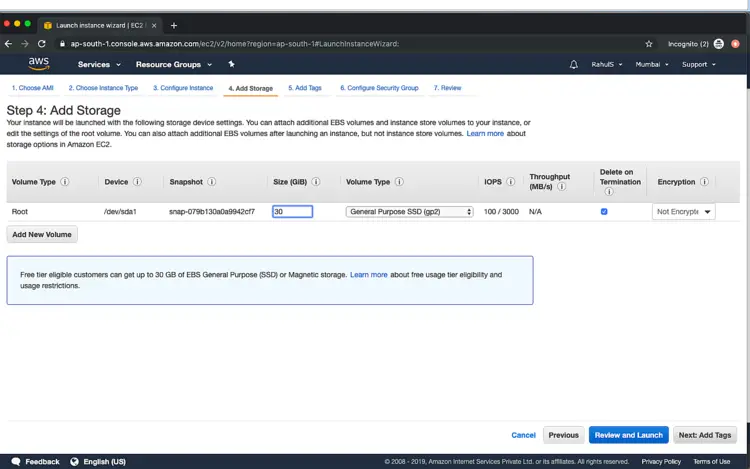This screenshot has height=469, width=750.
Task: Show info icon next to Throughput
Action: (x=562, y=186)
